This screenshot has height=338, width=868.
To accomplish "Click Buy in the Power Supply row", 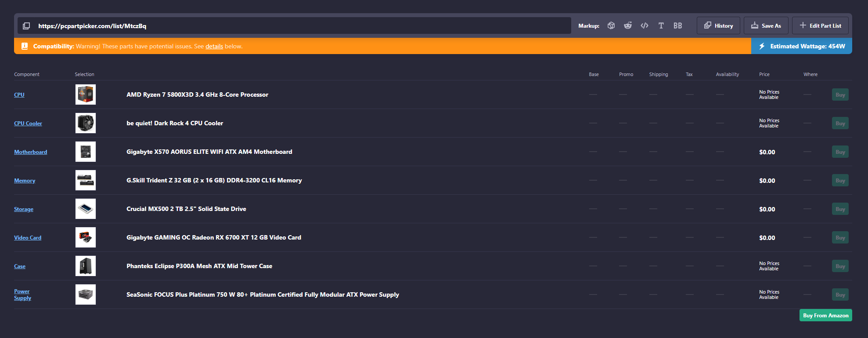I will [840, 294].
